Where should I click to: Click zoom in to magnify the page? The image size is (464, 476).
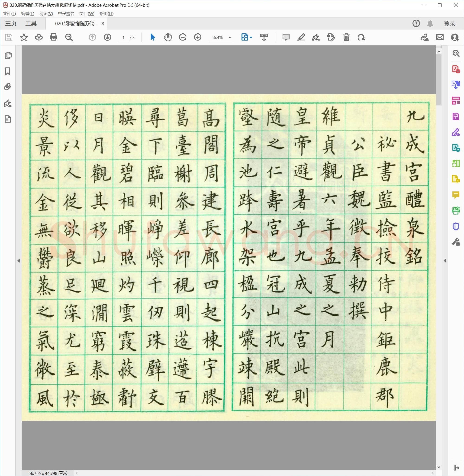pyautogui.click(x=197, y=37)
